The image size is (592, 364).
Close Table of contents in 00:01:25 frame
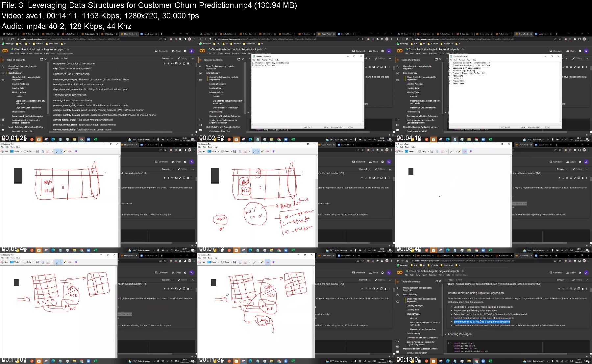[x=45, y=60]
